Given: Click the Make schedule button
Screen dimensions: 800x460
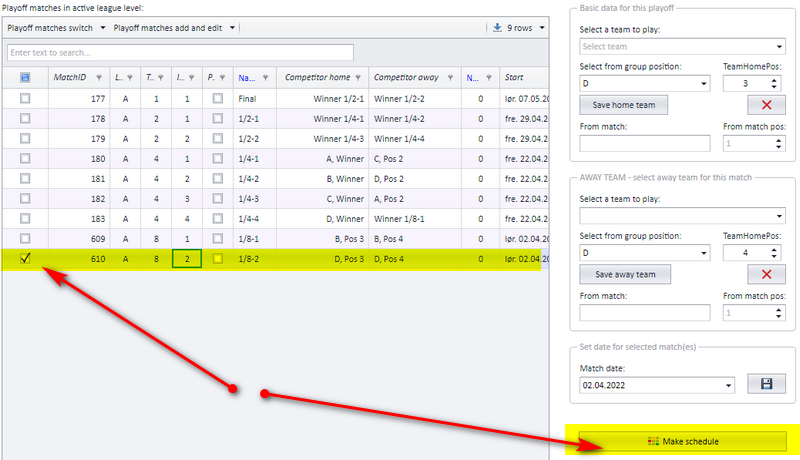Looking at the screenshot, I should [683, 441].
